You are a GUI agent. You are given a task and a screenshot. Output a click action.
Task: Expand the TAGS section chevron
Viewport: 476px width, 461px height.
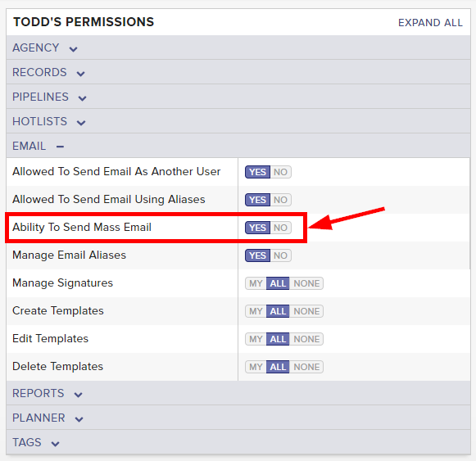tap(55, 444)
